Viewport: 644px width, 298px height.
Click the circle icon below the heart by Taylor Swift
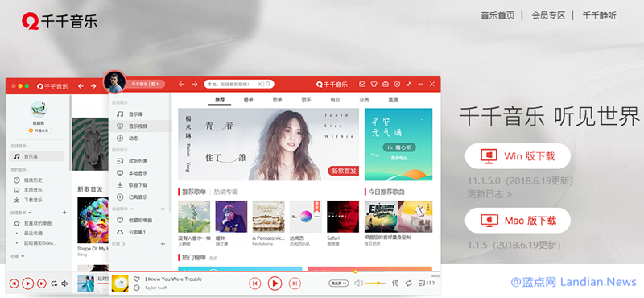tap(137, 288)
